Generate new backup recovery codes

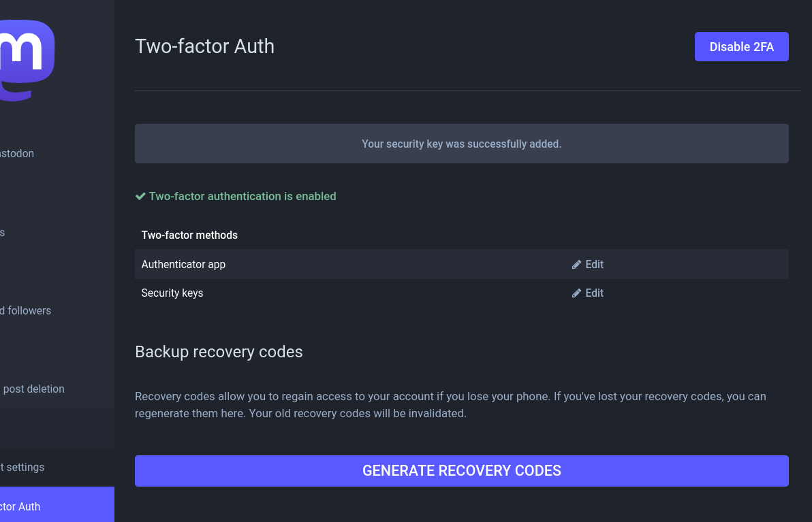[x=461, y=471]
